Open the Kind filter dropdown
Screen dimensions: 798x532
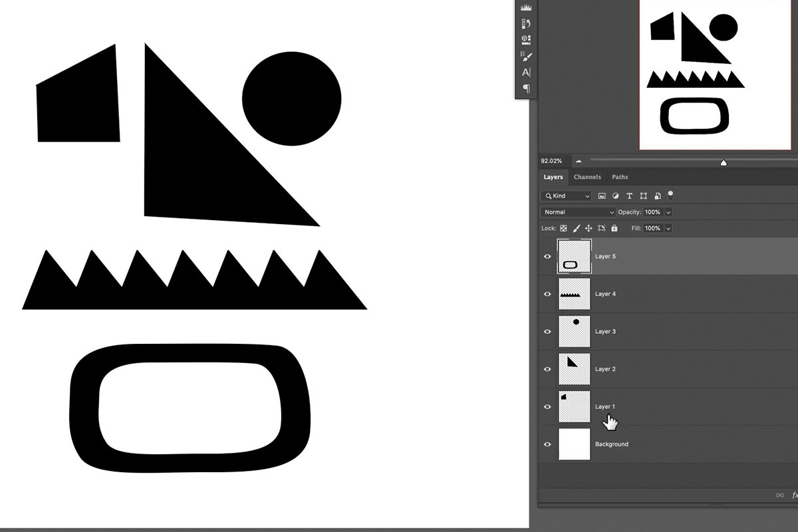click(566, 196)
